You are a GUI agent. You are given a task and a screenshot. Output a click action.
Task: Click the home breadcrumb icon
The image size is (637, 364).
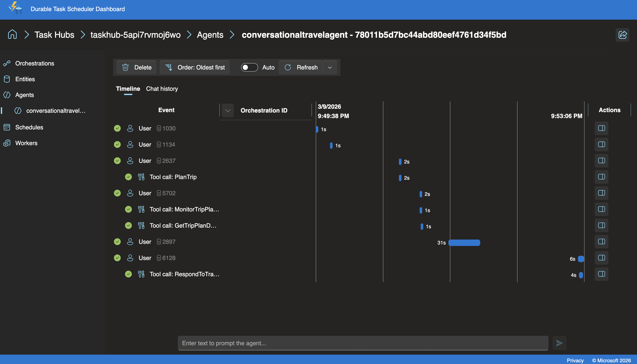click(x=12, y=35)
